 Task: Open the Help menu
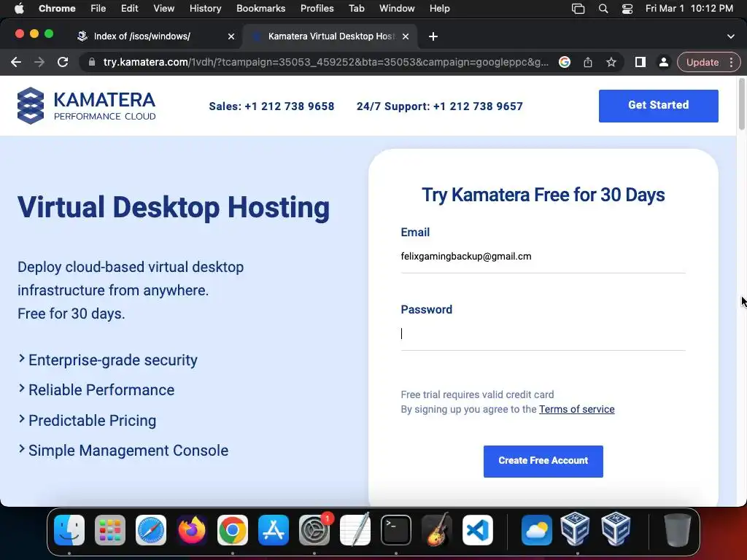(439, 9)
